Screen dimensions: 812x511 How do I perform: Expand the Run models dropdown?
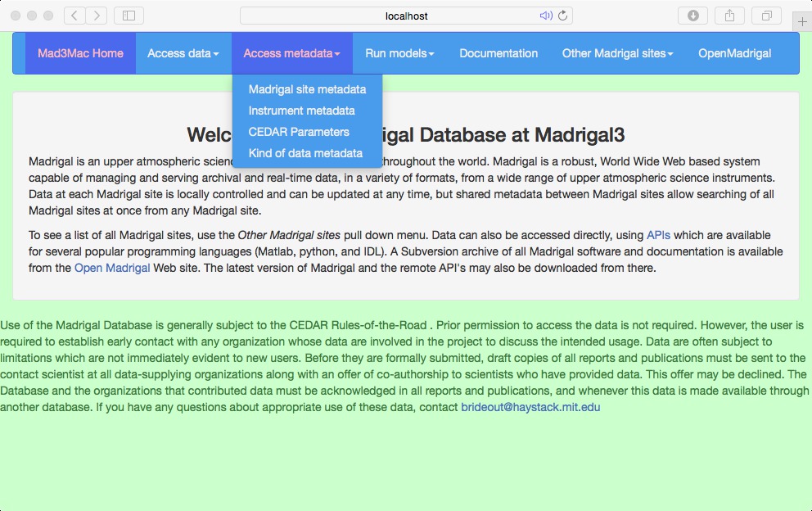(399, 53)
